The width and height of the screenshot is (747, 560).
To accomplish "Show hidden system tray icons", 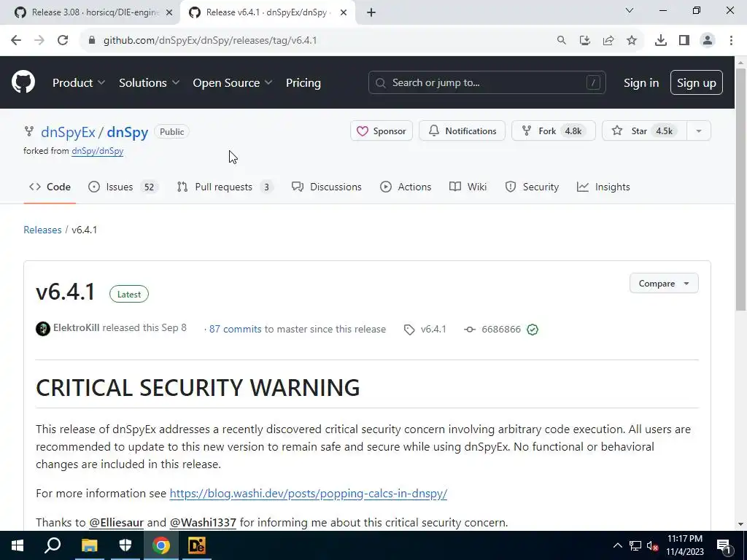I will (x=617, y=545).
